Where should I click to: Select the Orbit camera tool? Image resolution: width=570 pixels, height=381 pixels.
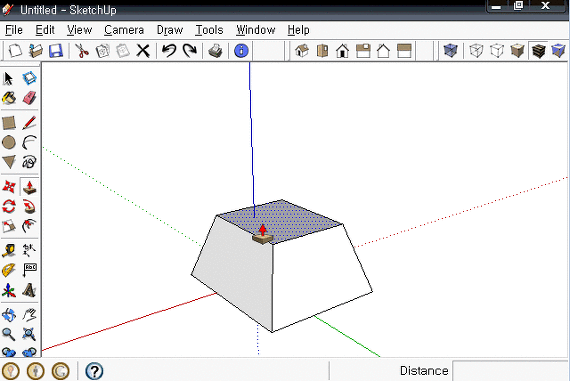(x=9, y=315)
